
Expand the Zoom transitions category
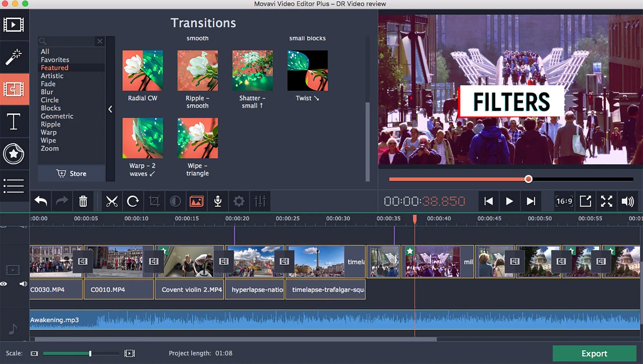(49, 148)
